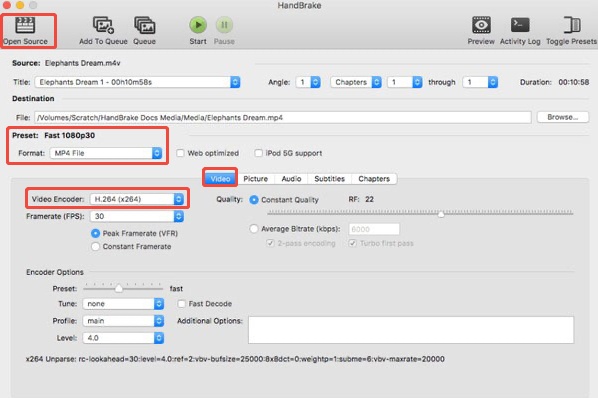Image resolution: width=598 pixels, height=398 pixels.
Task: Open the Queue window icon
Action: coord(144,25)
